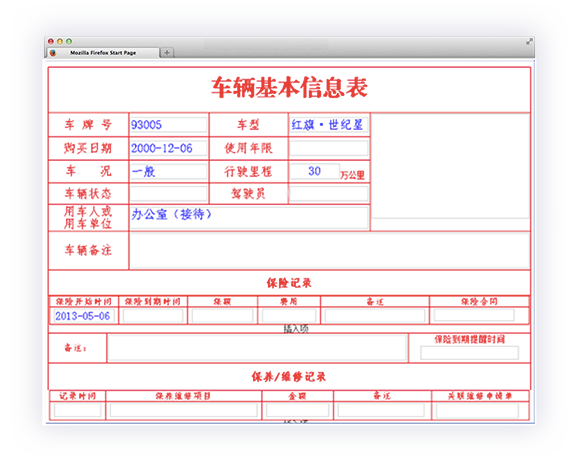Click the 保养维修项目 input field
This screenshot has height=460, width=580.
[183, 410]
